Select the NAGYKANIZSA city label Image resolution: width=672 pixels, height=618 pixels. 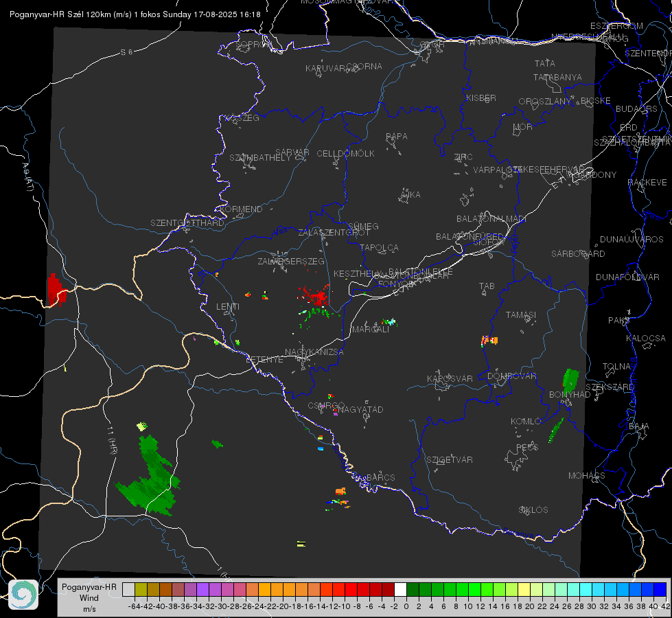(x=314, y=352)
